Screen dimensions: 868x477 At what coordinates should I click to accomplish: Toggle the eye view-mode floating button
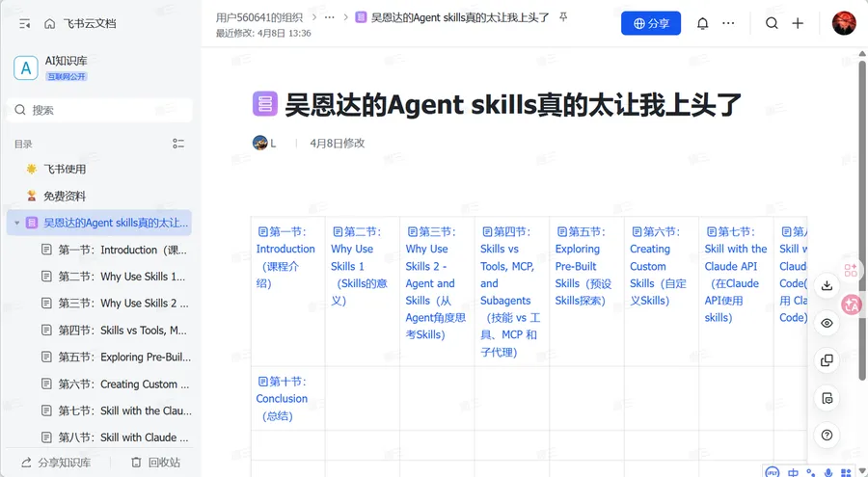[x=827, y=323]
